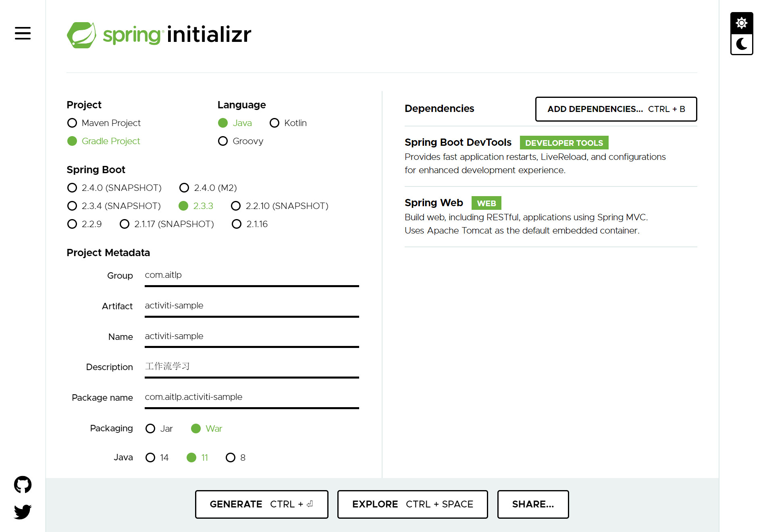
Task: Select Groovy language option
Action: 223,141
